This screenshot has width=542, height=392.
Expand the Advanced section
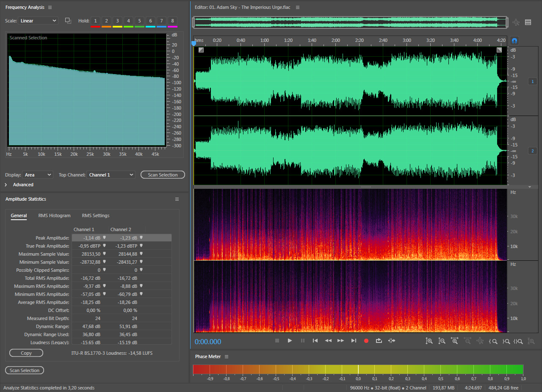[x=6, y=185]
